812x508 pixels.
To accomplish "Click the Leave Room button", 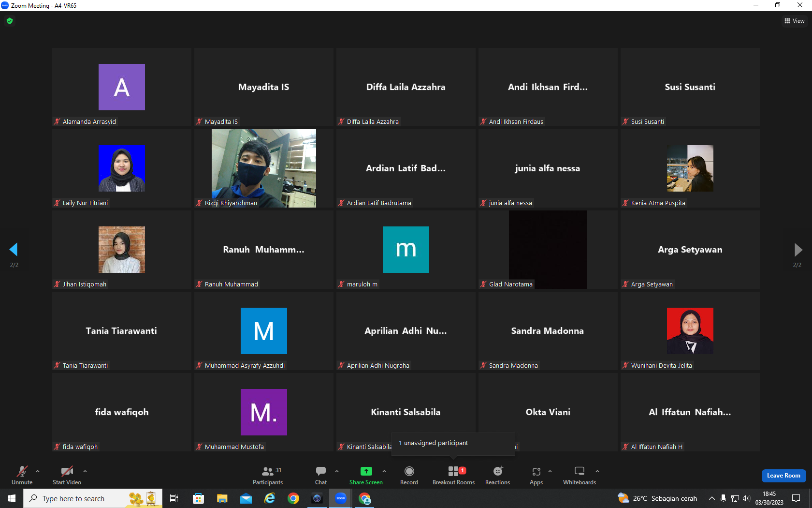I will coord(783,476).
